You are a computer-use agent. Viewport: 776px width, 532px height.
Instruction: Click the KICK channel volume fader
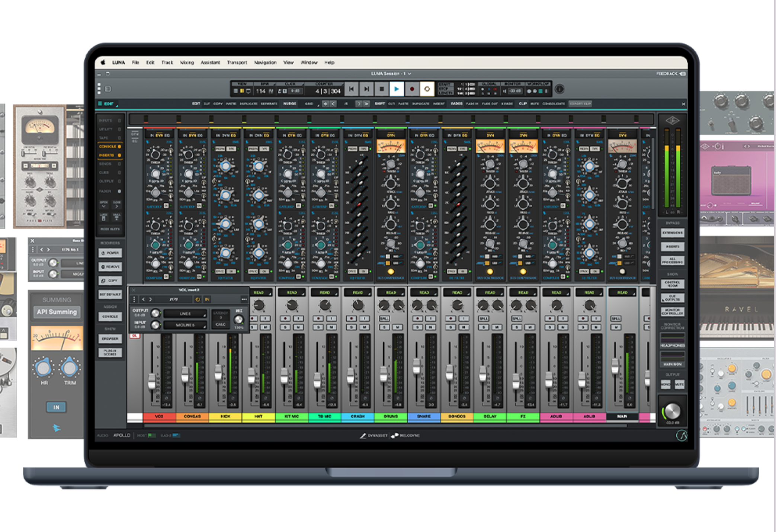point(218,372)
